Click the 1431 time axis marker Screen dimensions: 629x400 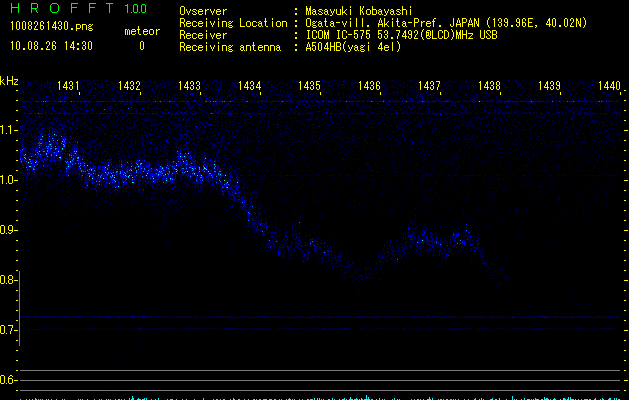69,87
